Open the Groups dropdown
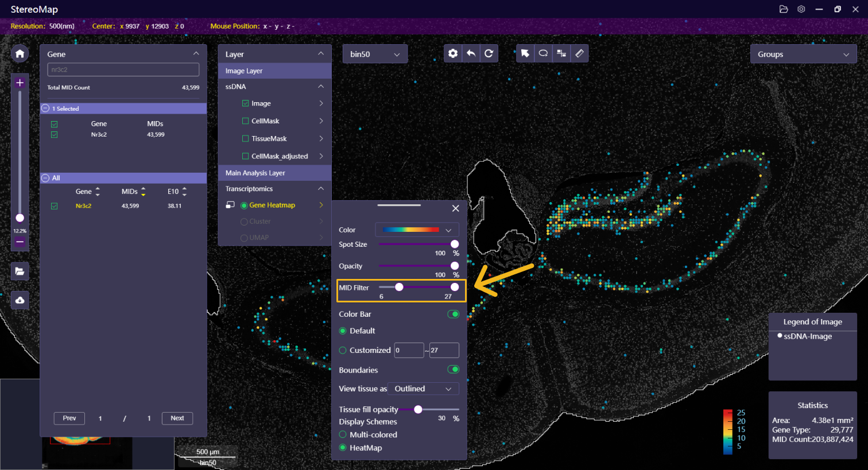The height and width of the screenshot is (470, 868). point(803,54)
